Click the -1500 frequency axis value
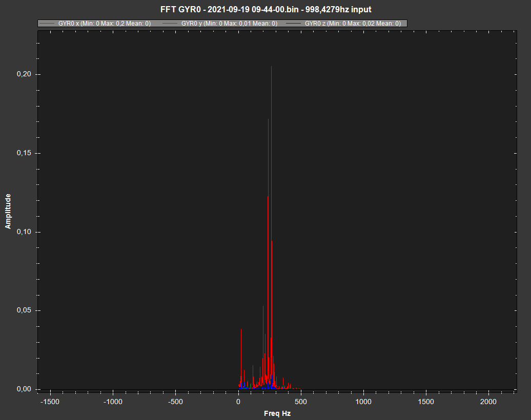The width and height of the screenshot is (531, 420). 50,402
